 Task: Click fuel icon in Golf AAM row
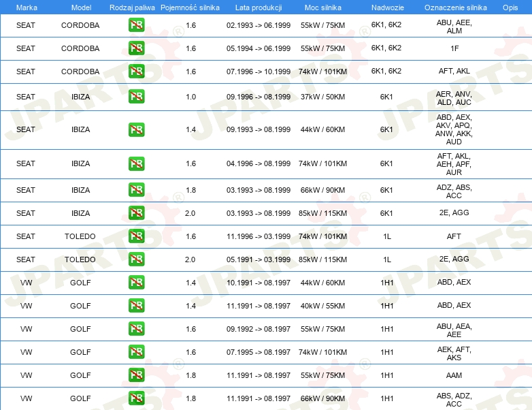[x=136, y=375]
